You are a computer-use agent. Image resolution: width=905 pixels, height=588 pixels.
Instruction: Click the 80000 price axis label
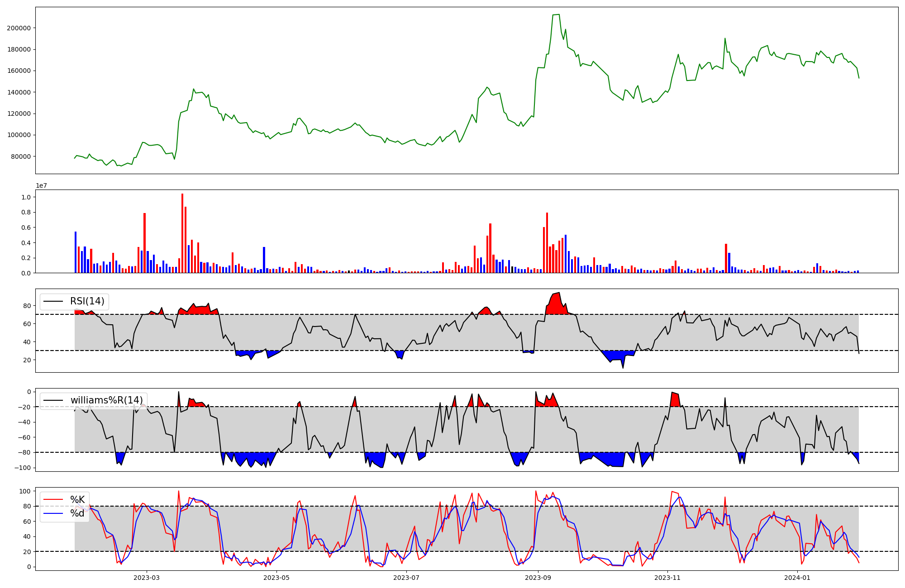[x=21, y=156]
